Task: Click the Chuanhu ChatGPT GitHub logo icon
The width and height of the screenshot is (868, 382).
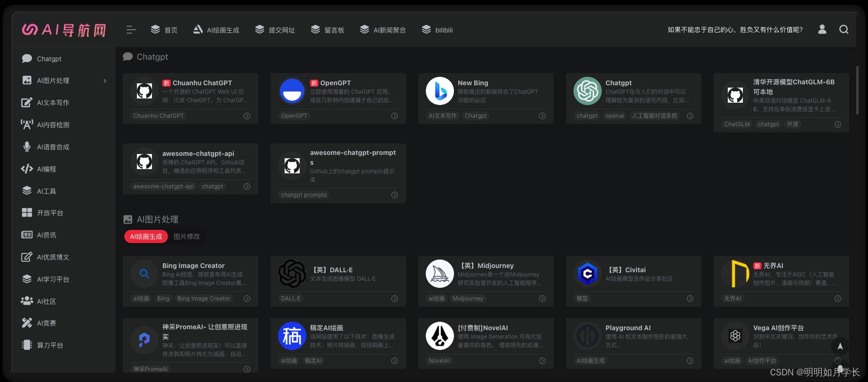Action: tap(144, 91)
